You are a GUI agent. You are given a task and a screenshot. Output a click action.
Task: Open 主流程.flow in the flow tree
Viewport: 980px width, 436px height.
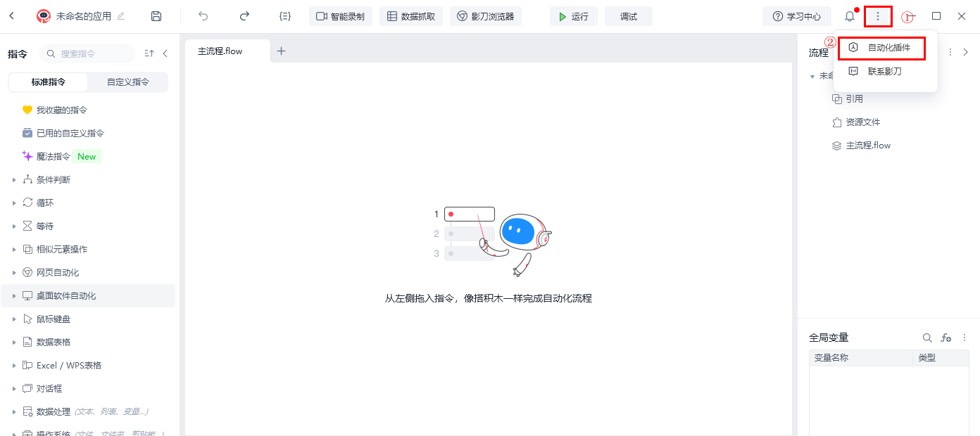tap(868, 146)
